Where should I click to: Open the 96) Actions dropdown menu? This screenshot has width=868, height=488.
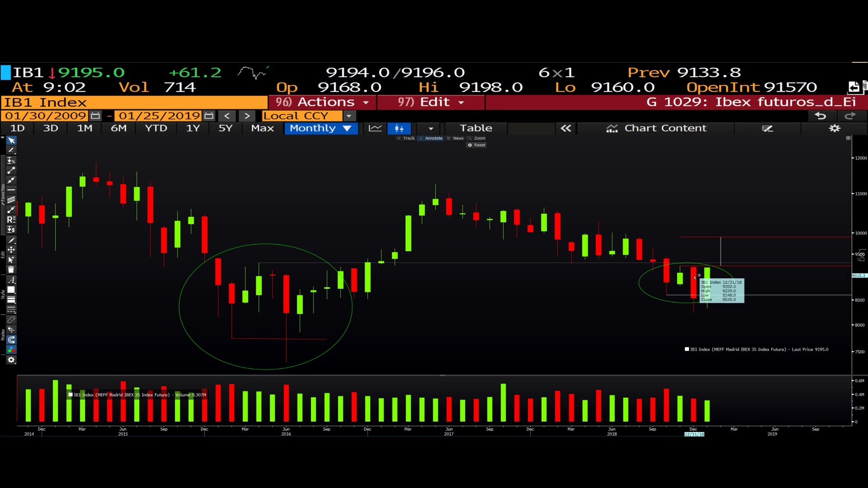click(322, 102)
